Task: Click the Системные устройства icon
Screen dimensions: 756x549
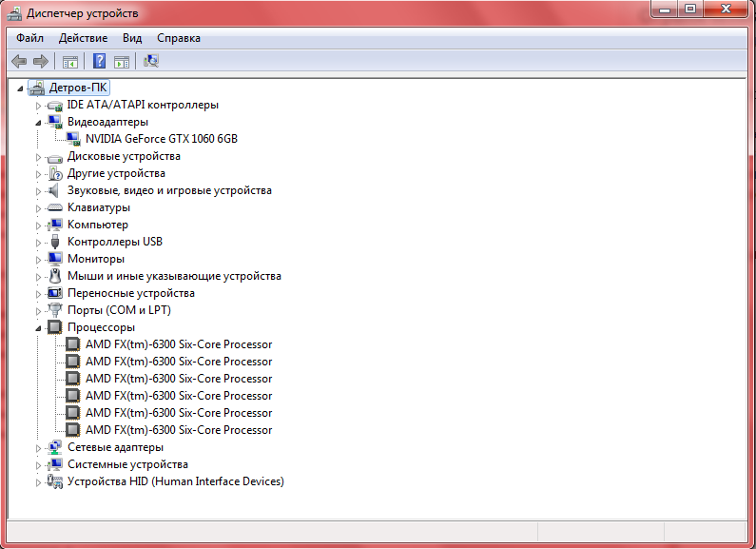Action: coord(55,464)
